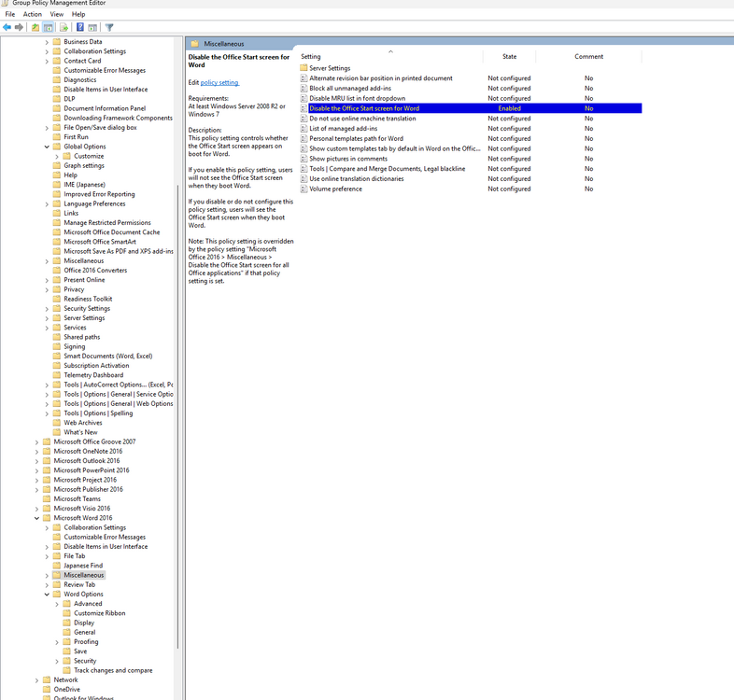
Task: Click the folder icon beside Customize Ribbon
Action: tap(67, 613)
